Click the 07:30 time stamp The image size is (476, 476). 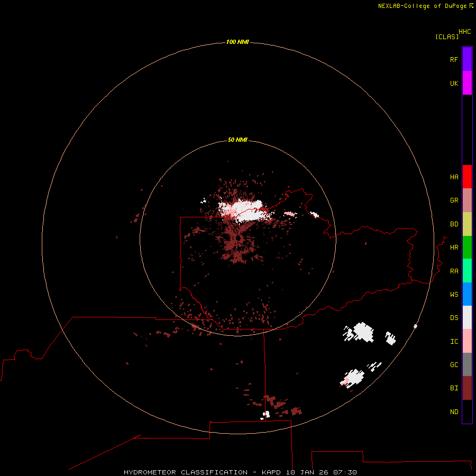pyautogui.click(x=345, y=472)
